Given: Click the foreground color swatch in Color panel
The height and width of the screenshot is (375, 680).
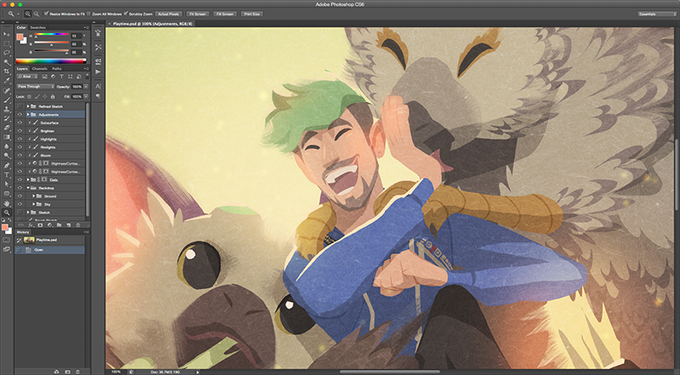Looking at the screenshot, I should point(20,37).
